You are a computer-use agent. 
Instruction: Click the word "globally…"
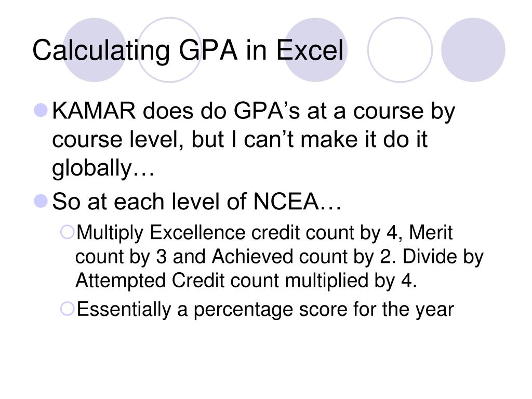[103, 169]
